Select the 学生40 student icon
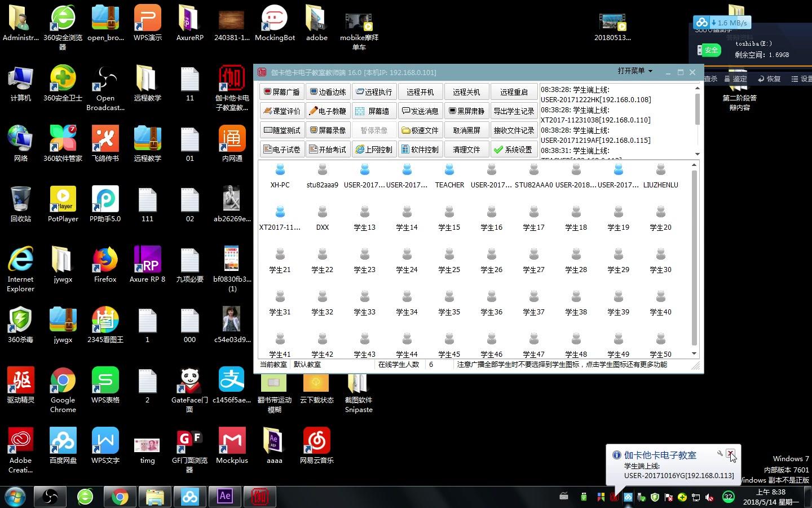Screen dimensions: 812x508 [x=661, y=303]
